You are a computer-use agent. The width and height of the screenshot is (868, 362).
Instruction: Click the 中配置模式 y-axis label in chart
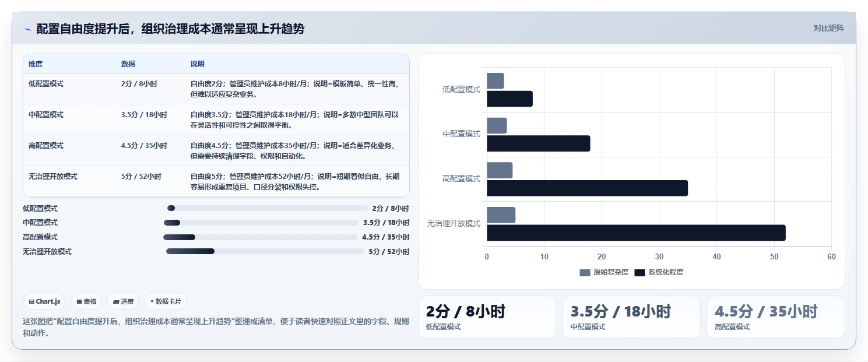461,134
